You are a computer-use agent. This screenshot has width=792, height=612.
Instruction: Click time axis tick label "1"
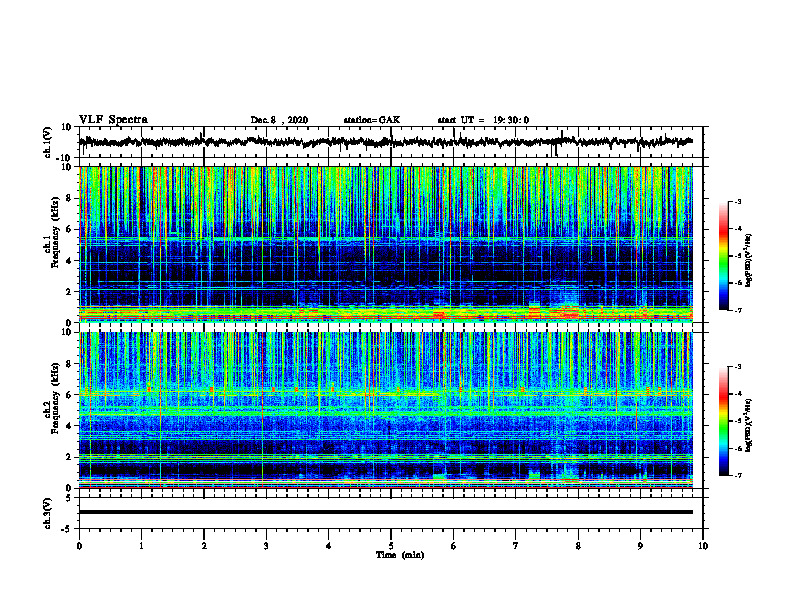pyautogui.click(x=141, y=546)
